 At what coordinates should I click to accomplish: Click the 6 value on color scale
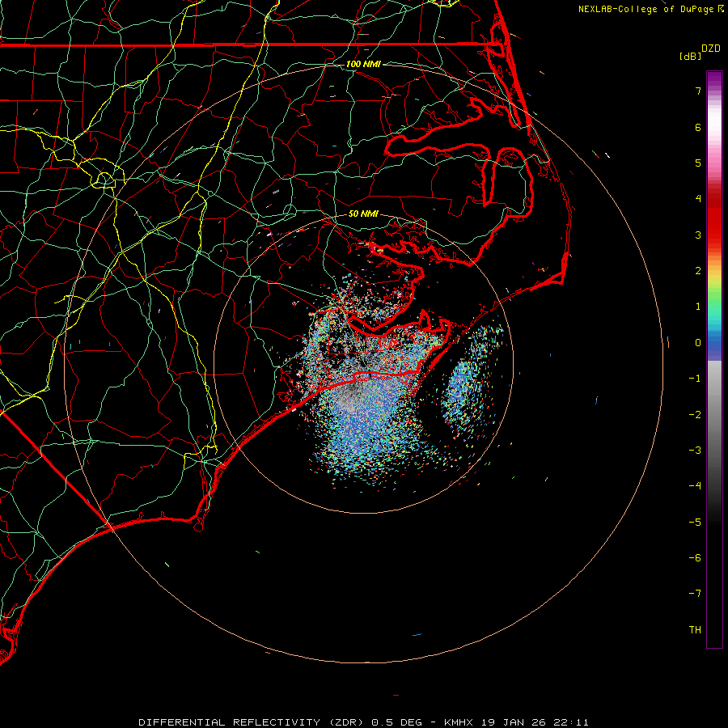coord(698,127)
